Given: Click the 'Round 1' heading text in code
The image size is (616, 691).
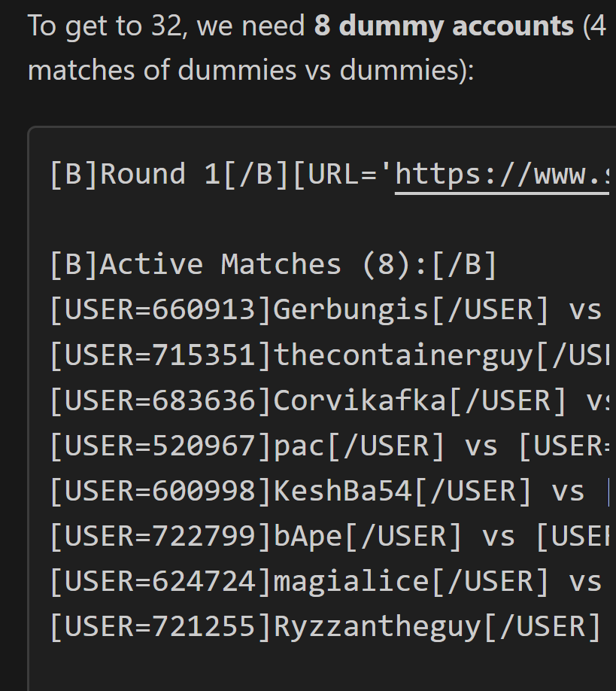Looking at the screenshot, I should tap(161, 174).
